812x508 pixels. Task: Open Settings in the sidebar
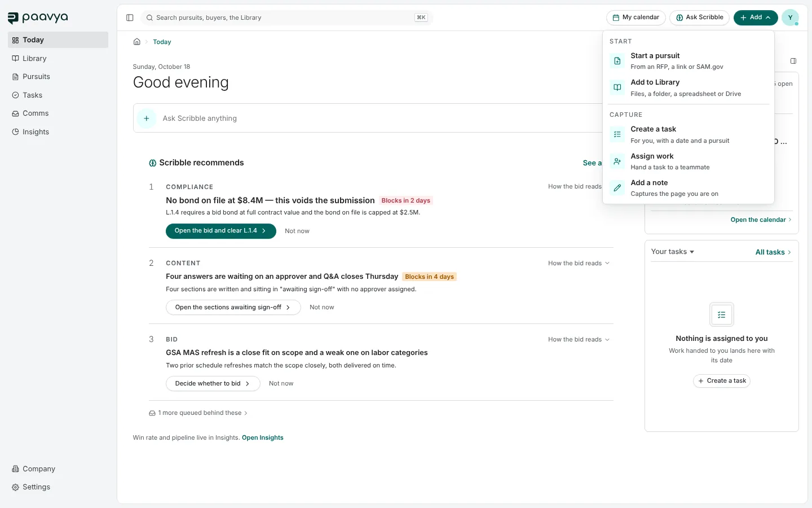(x=58, y=487)
